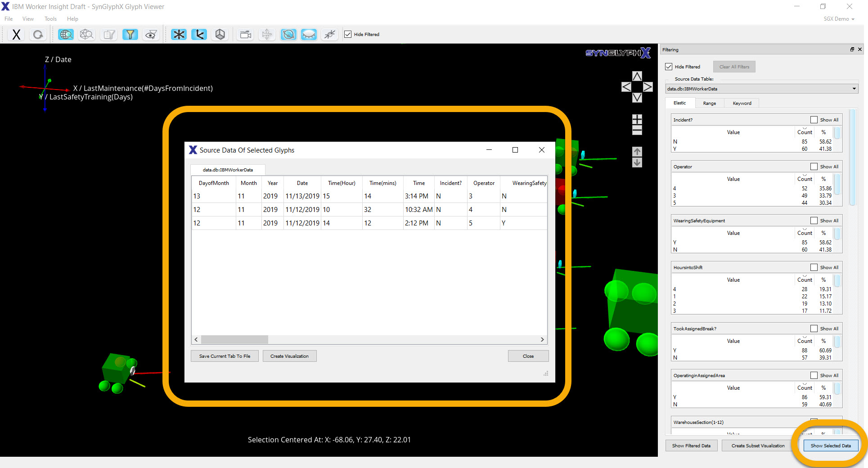Toggle Hide Filtered checkbox in Filtering panel

tap(669, 67)
